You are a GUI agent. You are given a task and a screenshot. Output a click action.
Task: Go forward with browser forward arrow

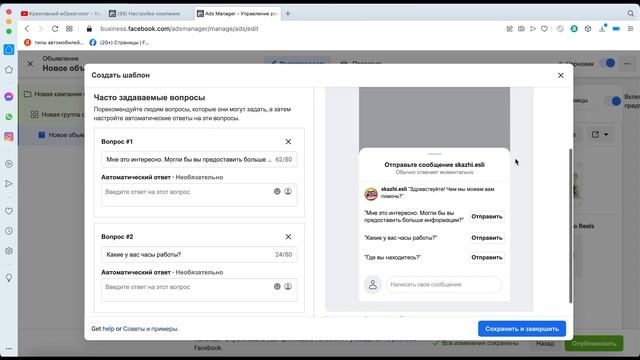click(40, 29)
